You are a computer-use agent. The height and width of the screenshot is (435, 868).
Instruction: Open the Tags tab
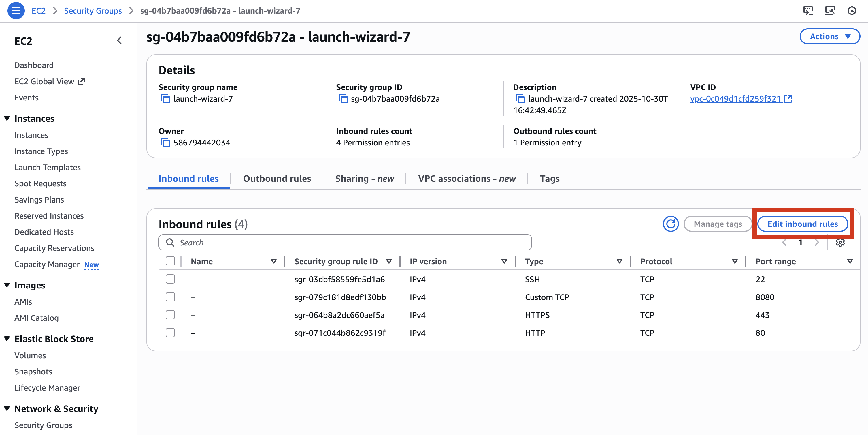point(549,178)
